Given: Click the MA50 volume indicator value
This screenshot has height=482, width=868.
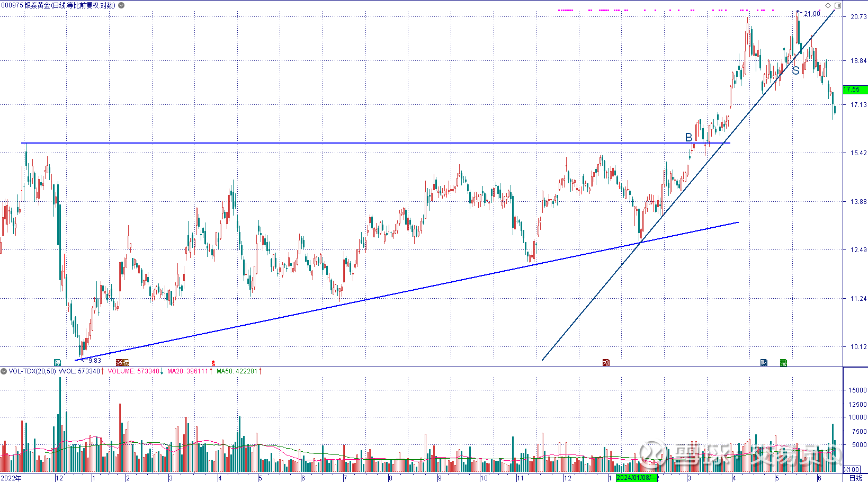Looking at the screenshot, I should (238, 371).
